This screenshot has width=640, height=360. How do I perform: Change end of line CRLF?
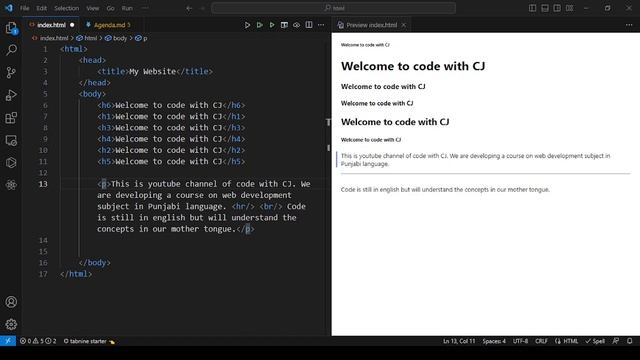pos(542,341)
